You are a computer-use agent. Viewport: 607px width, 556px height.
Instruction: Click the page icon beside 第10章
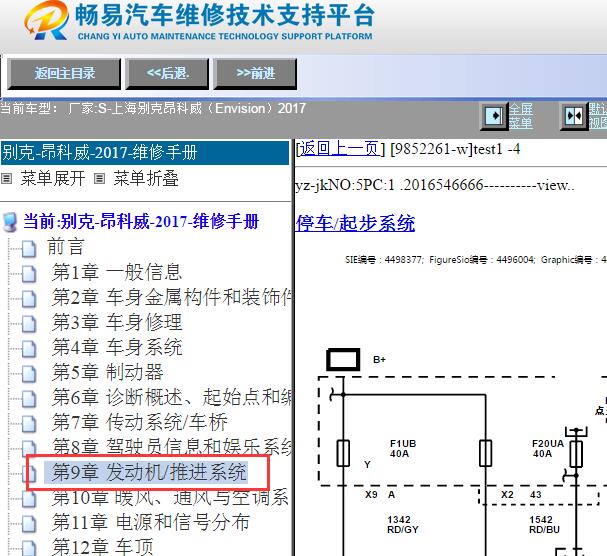pyautogui.click(x=29, y=499)
